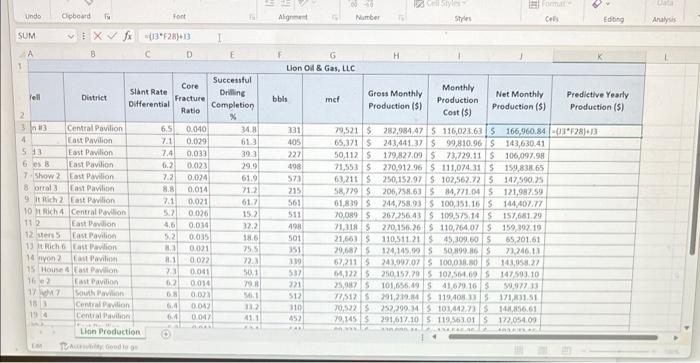Screen dimensions: 700x363
Task: Expand the Clear dropdown arrow in Editing
Action: [x=608, y=4]
